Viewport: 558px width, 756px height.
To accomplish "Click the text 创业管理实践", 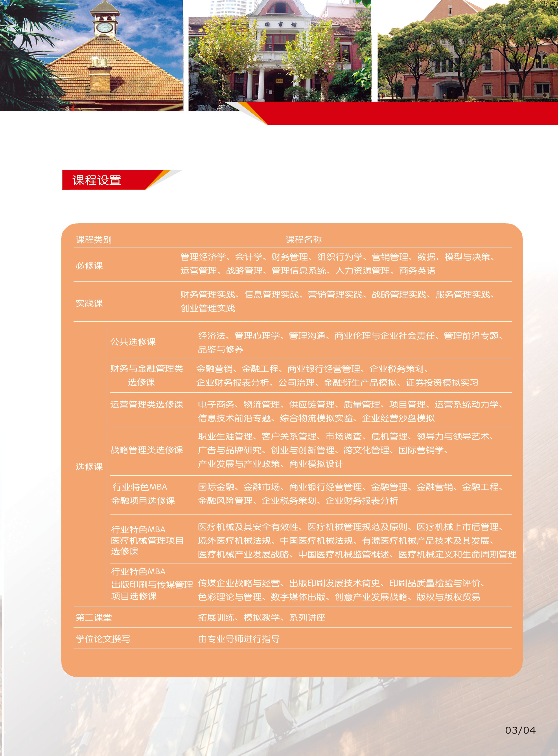I will point(208,308).
